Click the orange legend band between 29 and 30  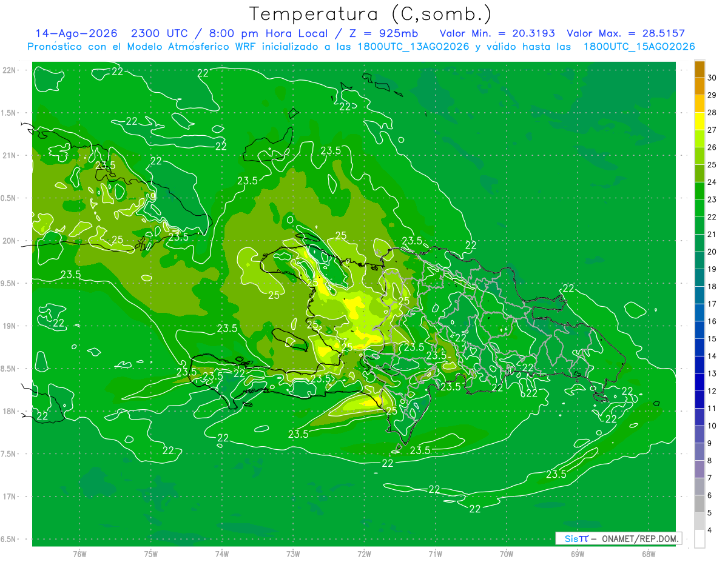pos(699,86)
